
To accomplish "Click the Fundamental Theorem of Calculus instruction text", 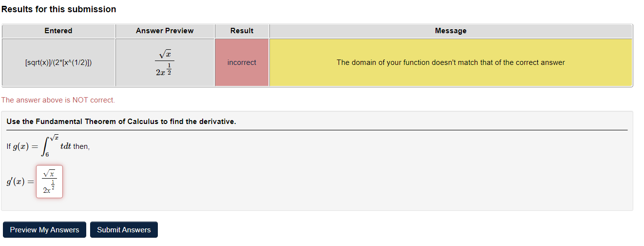I will [x=121, y=122].
